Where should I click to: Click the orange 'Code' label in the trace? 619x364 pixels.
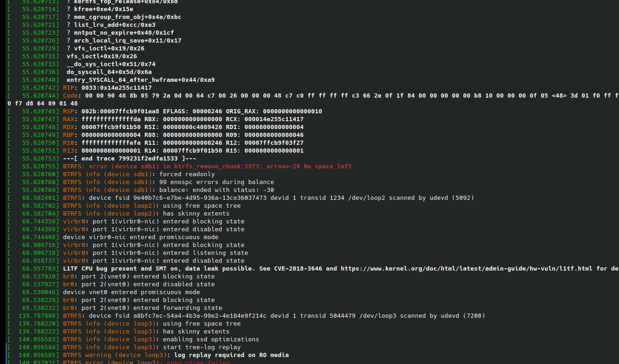[x=70, y=96]
